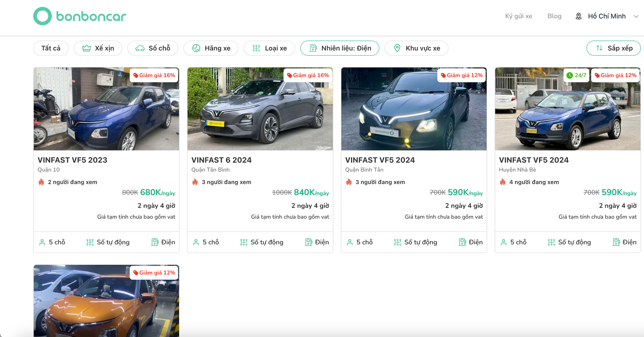Click the flame icon beside 2 người đang xem
Screen dimensions: 644x337
[41, 182]
